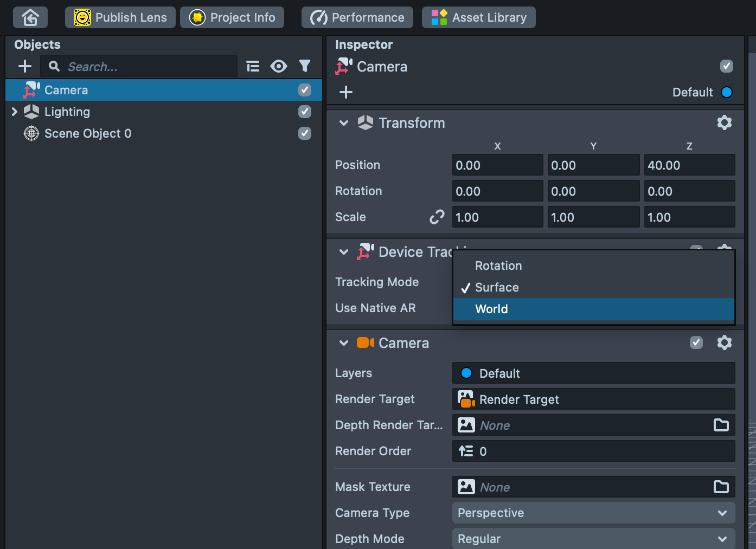Screen dimensions: 756x549
Task: Select World tracking mode
Action: click(491, 309)
